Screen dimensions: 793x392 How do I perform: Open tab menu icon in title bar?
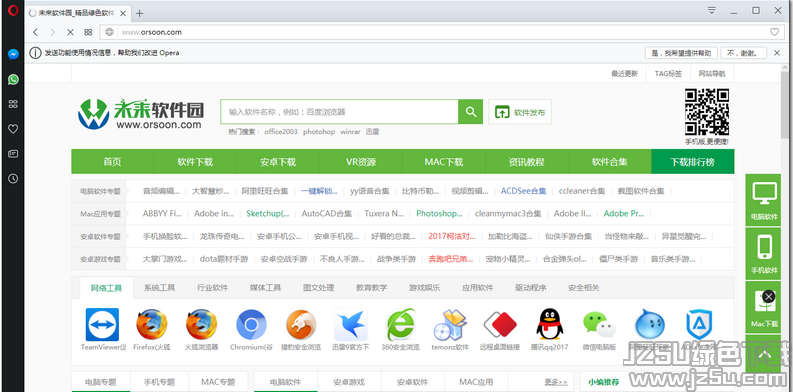coord(712,10)
